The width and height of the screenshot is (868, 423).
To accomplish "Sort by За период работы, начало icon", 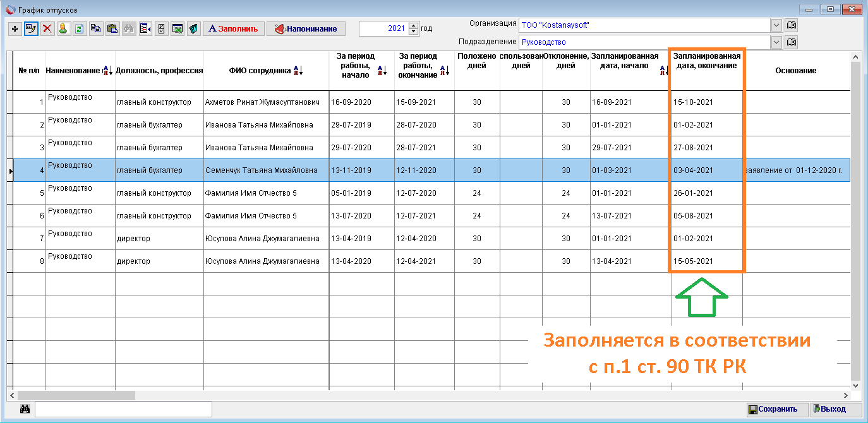I will [x=382, y=71].
